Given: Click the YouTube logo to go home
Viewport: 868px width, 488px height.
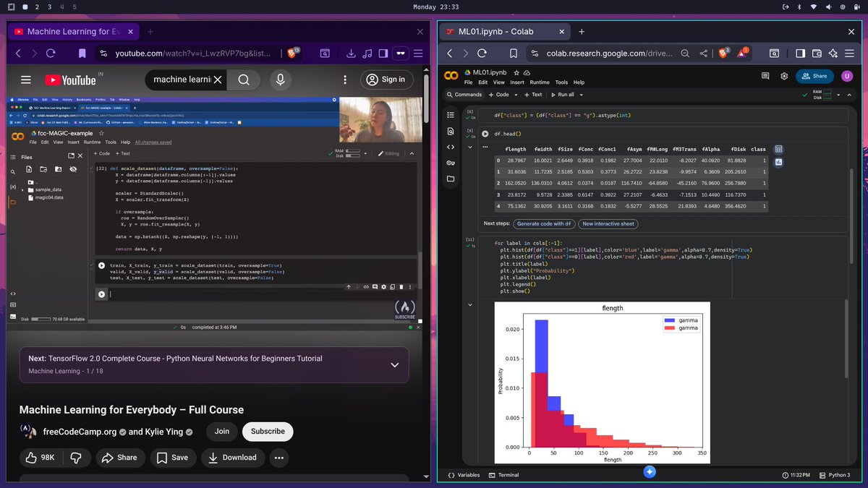Looking at the screenshot, I should click(70, 80).
